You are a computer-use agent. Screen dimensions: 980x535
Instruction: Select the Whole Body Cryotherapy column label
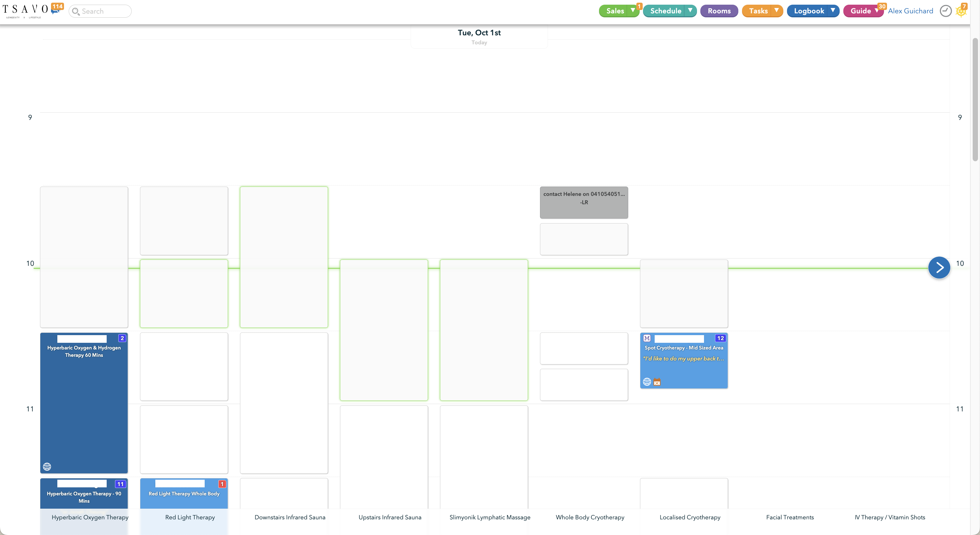tap(590, 517)
